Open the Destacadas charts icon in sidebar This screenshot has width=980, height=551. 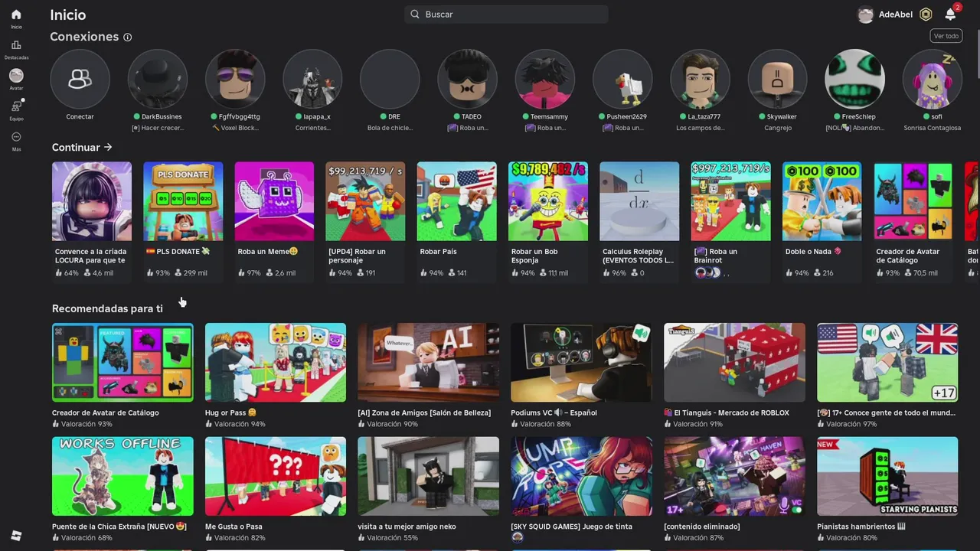click(x=16, y=45)
